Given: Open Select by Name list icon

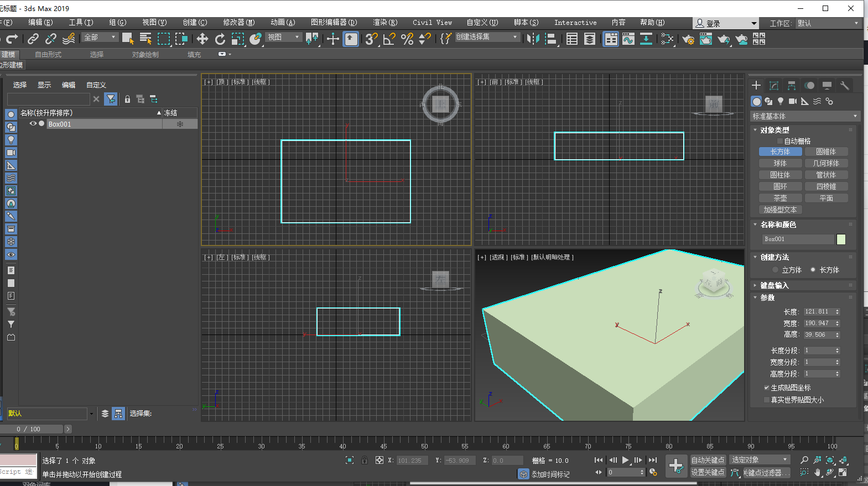Looking at the screenshot, I should 146,38.
